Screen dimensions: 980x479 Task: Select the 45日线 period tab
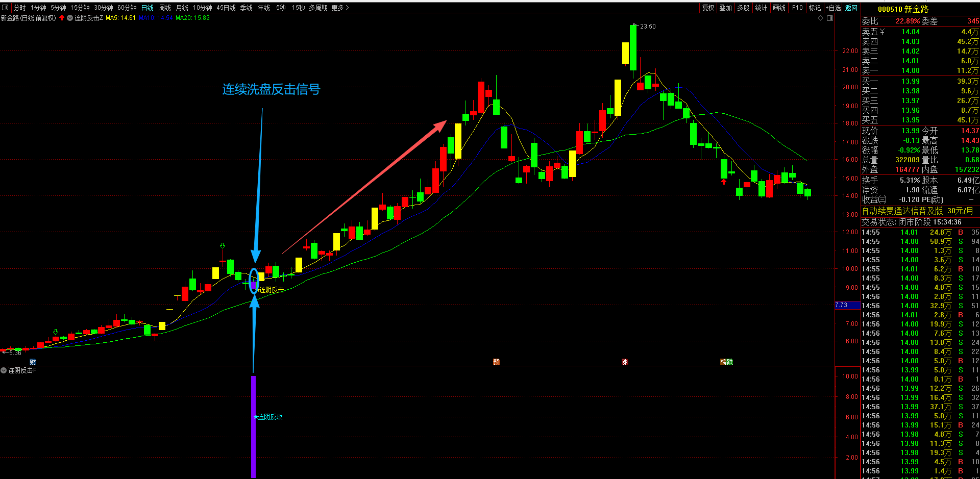[x=226, y=8]
